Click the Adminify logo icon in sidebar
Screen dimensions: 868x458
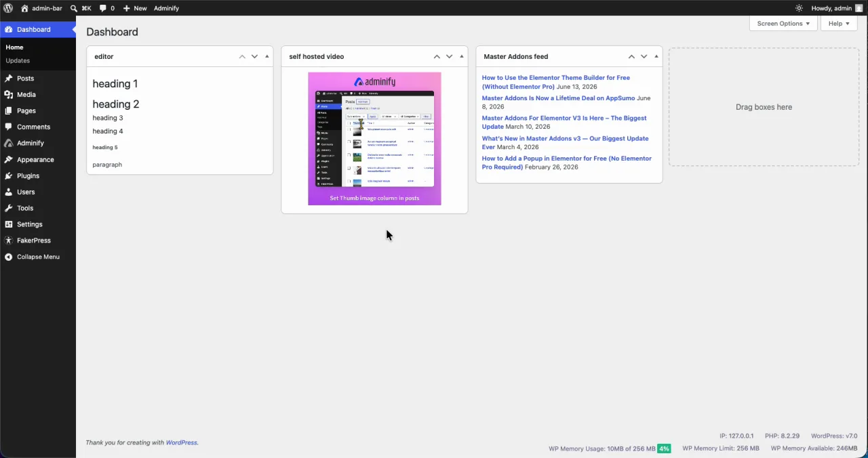(x=8, y=143)
